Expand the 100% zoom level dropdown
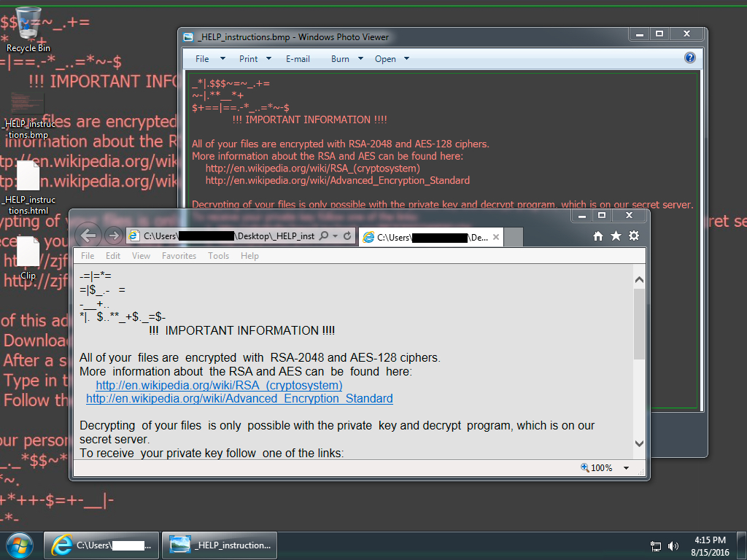747x560 pixels. click(626, 468)
